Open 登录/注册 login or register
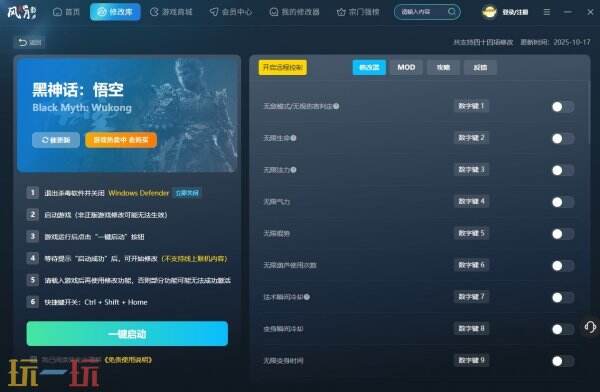 [x=515, y=12]
